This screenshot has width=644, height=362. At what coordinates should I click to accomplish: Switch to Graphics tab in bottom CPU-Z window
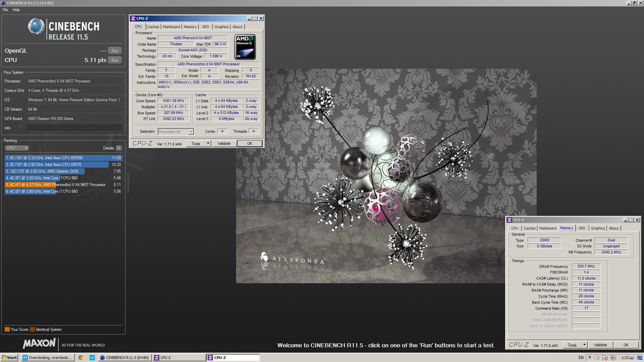pyautogui.click(x=598, y=228)
